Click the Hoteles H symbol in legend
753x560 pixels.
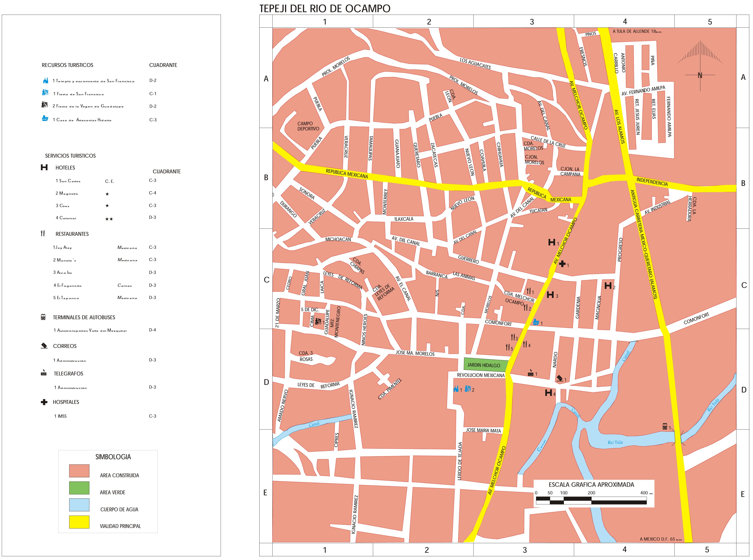point(44,167)
